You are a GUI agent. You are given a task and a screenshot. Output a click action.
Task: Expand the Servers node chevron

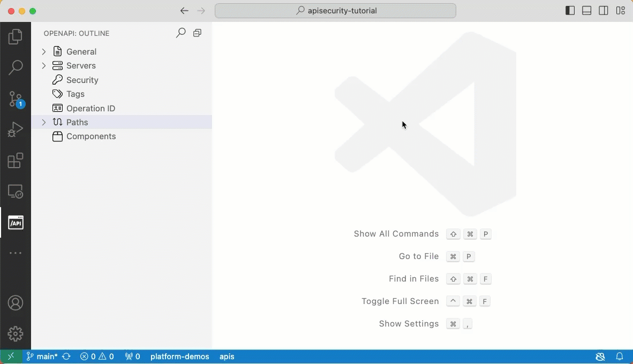pyautogui.click(x=43, y=66)
